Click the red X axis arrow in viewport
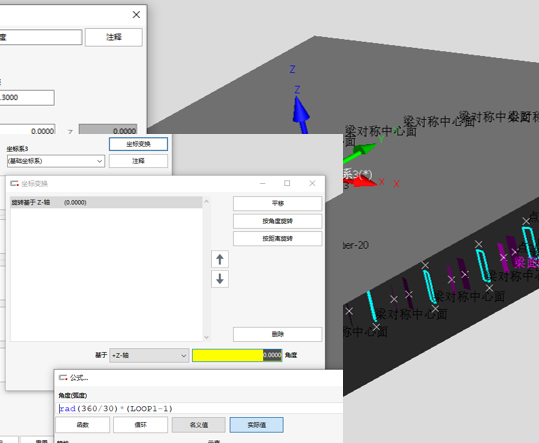 (363, 181)
